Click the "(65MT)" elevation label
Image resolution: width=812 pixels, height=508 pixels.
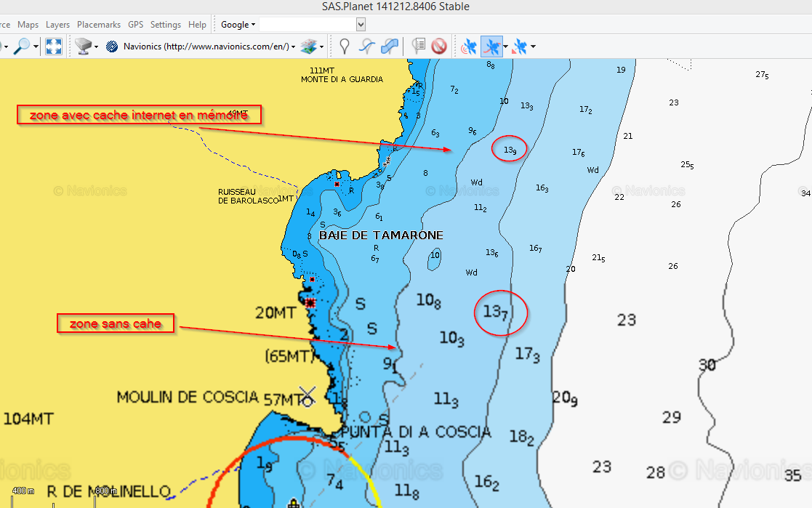289,356
